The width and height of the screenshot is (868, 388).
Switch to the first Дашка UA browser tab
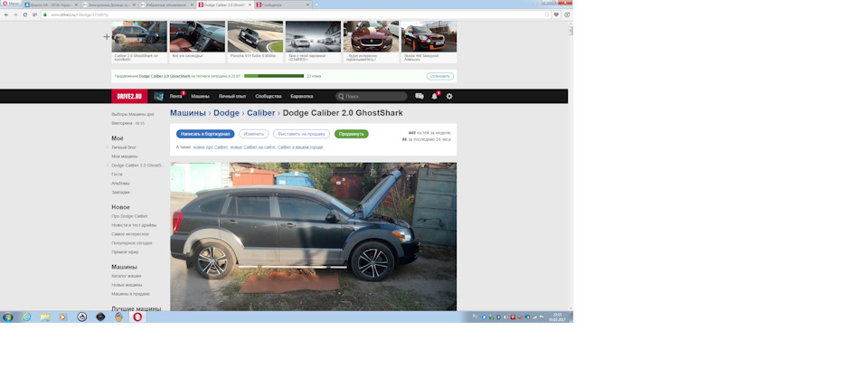point(51,5)
